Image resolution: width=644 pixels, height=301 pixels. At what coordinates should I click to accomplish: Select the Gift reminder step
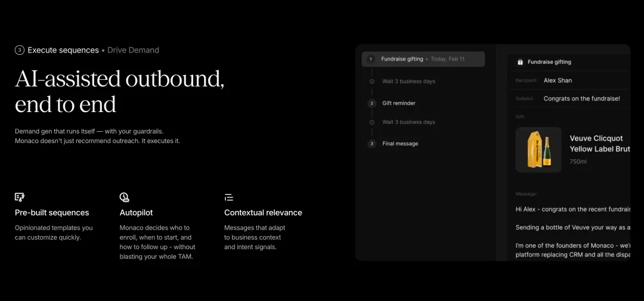pyautogui.click(x=399, y=103)
